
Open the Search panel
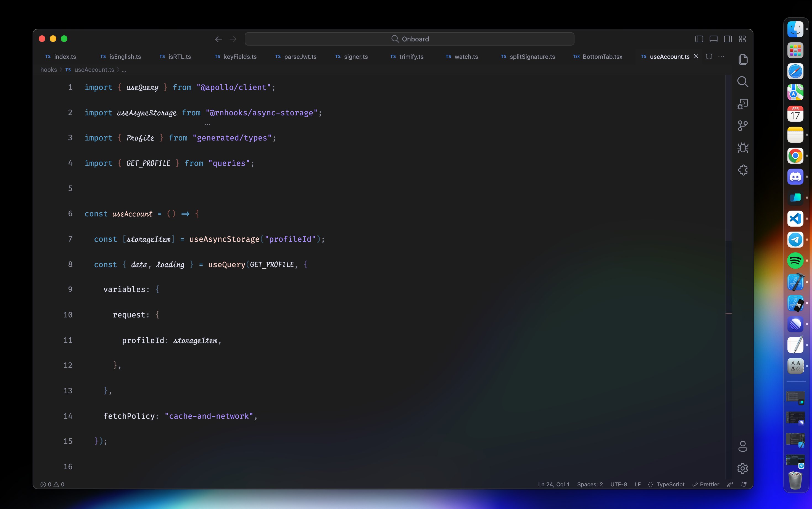(x=743, y=81)
